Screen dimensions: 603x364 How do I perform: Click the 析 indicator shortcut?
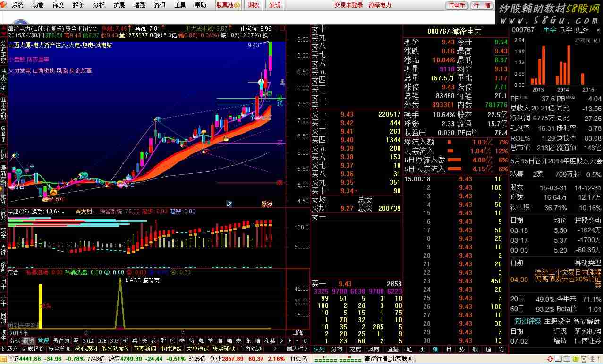125,340
